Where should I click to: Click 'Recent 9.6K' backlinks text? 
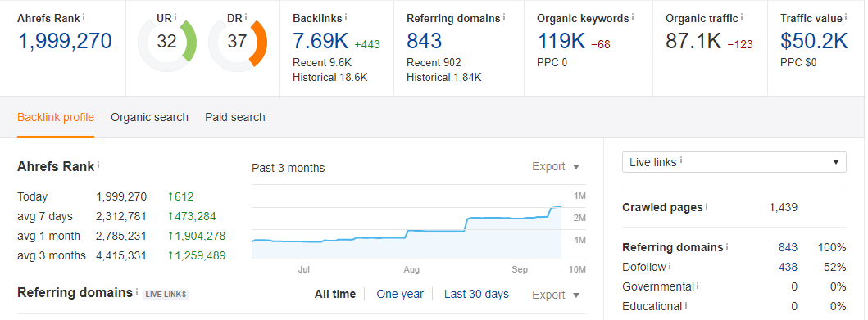322,63
